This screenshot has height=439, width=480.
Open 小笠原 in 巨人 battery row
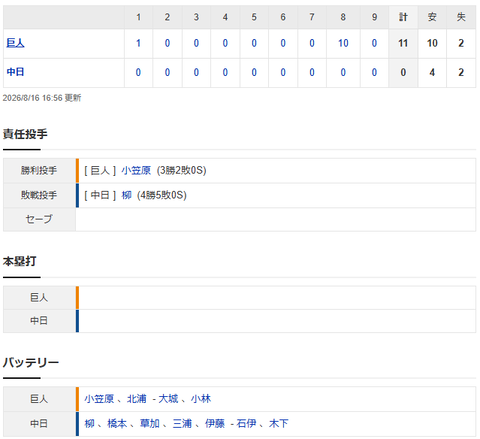pos(99,399)
